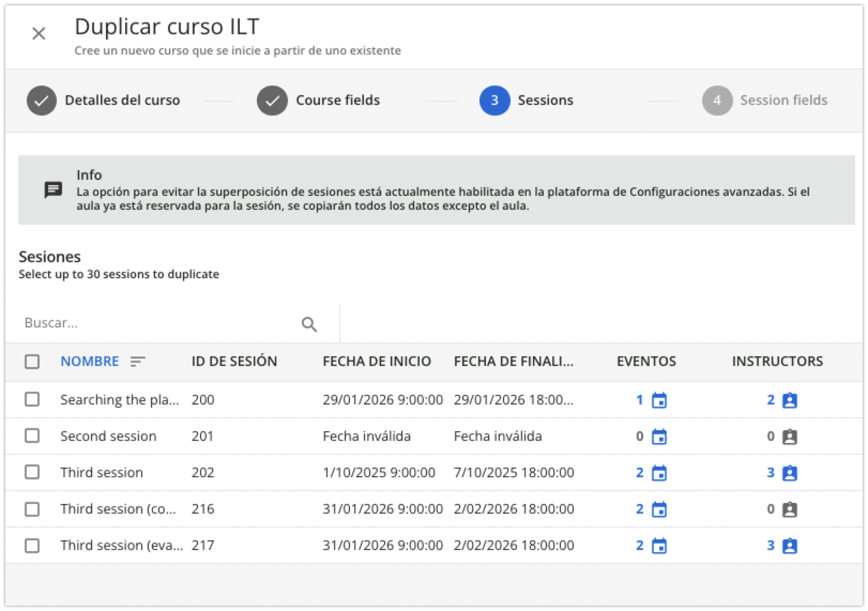Screen dimensions: 868x611
Task: Click instructor icon for session 217
Action: (789, 546)
